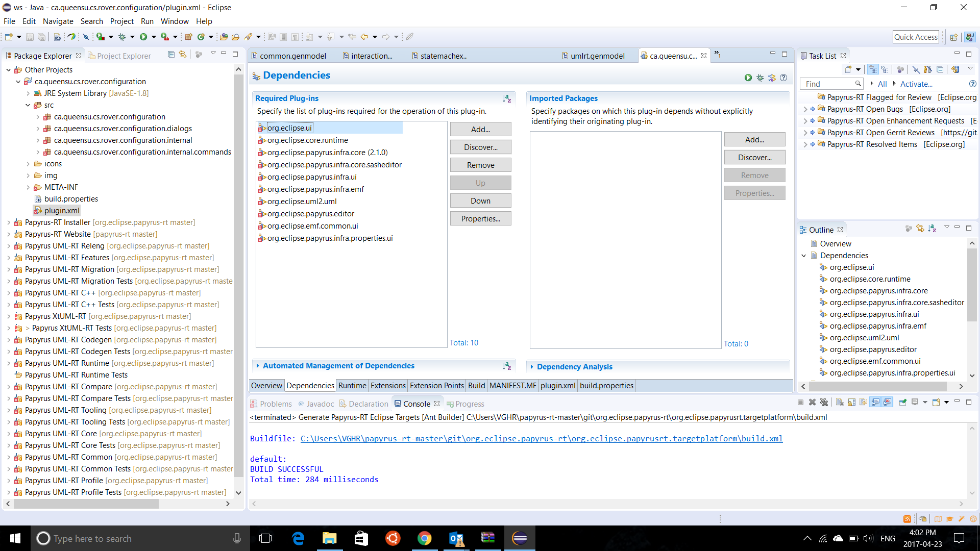Click New Task icon in Task List
Image resolution: width=980 pixels, height=551 pixels.
pyautogui.click(x=848, y=69)
